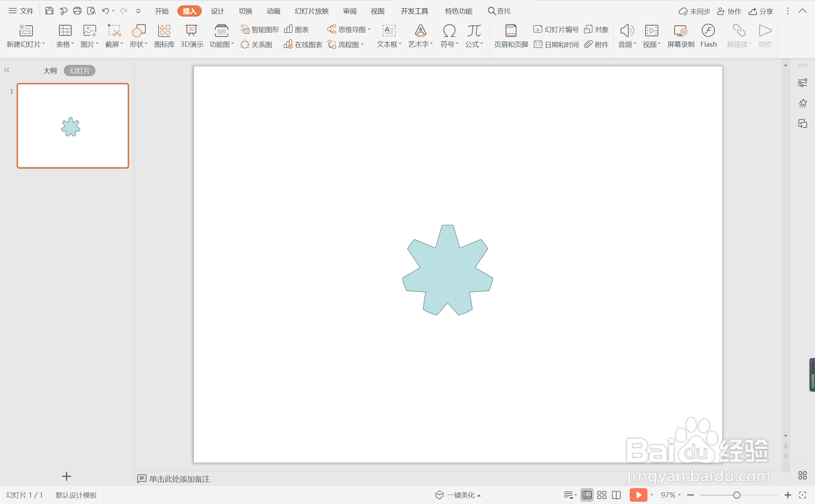The height and width of the screenshot is (504, 815).
Task: Insert an 对象 object
Action: (596, 29)
